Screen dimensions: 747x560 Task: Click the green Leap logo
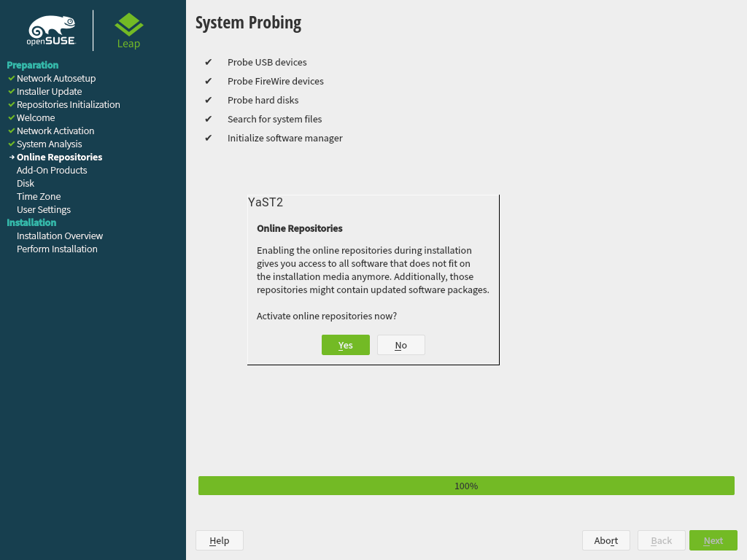tap(128, 31)
